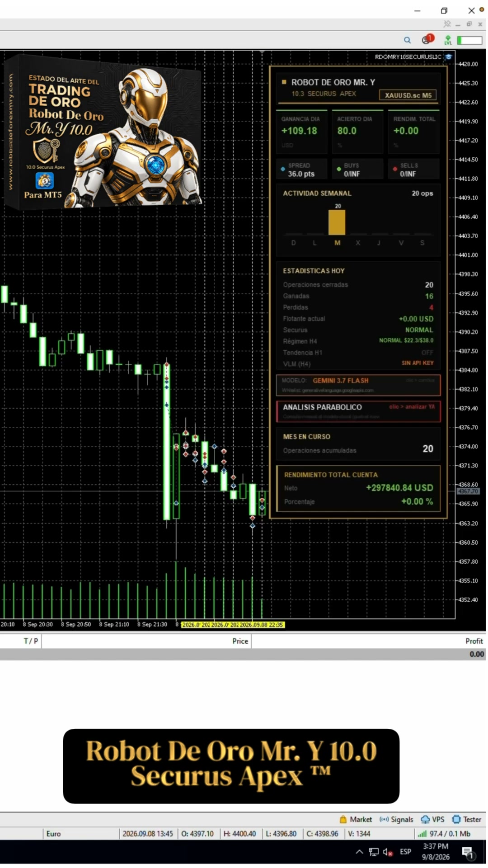Show hidden tray icons chevron
Viewport: 488px width, 868px height.
point(359,852)
